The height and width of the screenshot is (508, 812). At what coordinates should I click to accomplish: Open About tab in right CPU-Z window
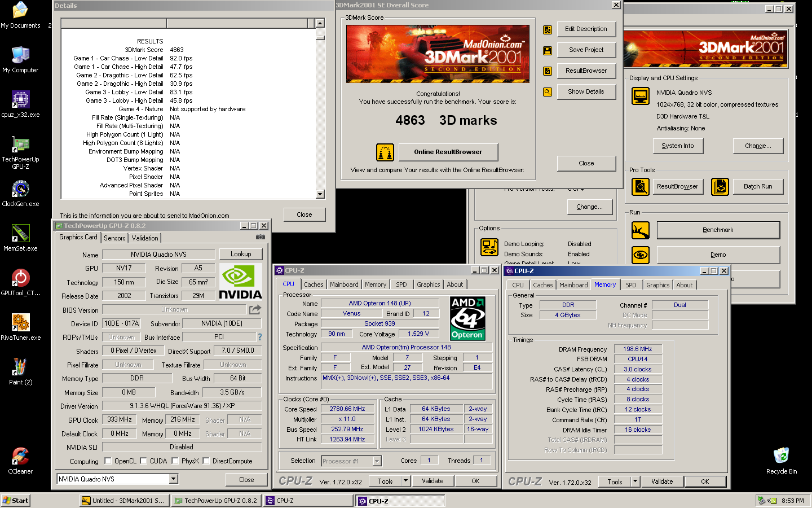point(685,285)
